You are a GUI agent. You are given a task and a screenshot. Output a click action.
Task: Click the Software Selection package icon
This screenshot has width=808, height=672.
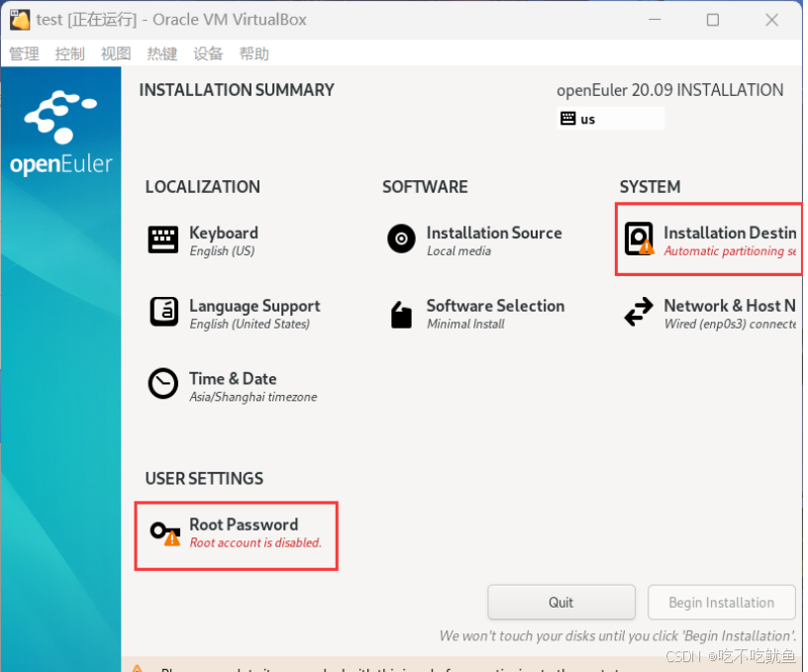point(401,314)
